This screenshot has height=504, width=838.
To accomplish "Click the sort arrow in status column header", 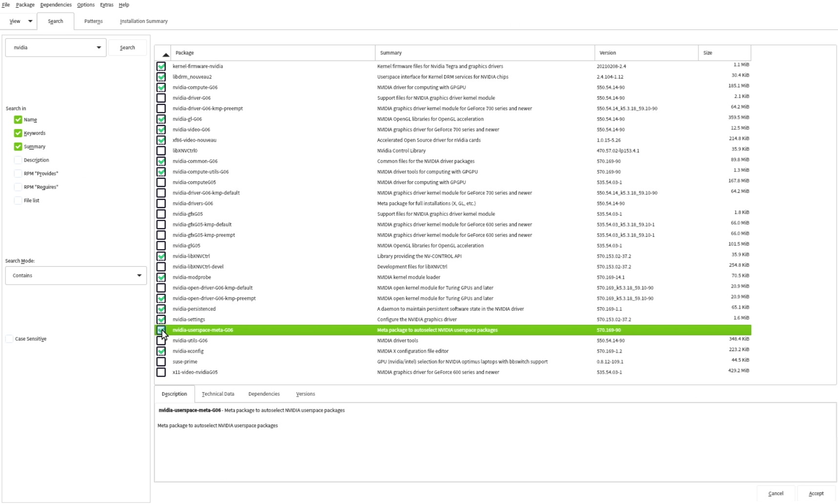I will (x=166, y=54).
